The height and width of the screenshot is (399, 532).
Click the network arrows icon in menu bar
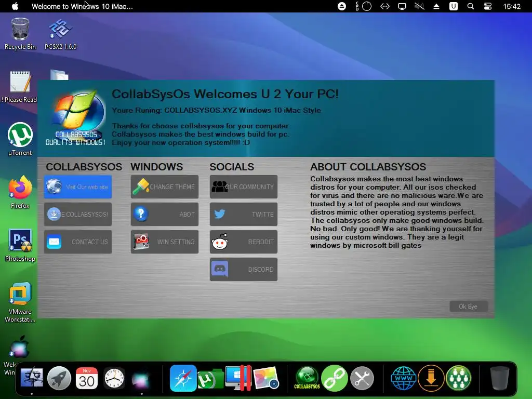point(385,6)
